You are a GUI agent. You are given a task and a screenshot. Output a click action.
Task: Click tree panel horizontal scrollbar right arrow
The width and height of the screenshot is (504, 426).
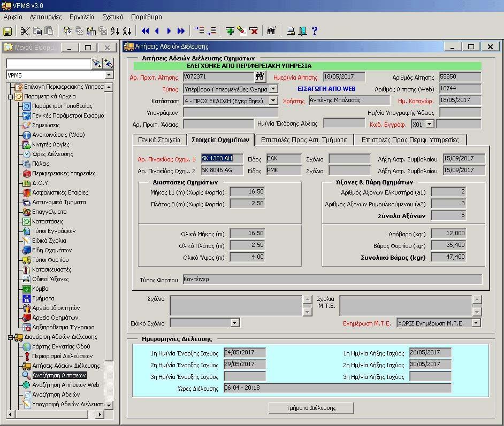[x=100, y=414]
